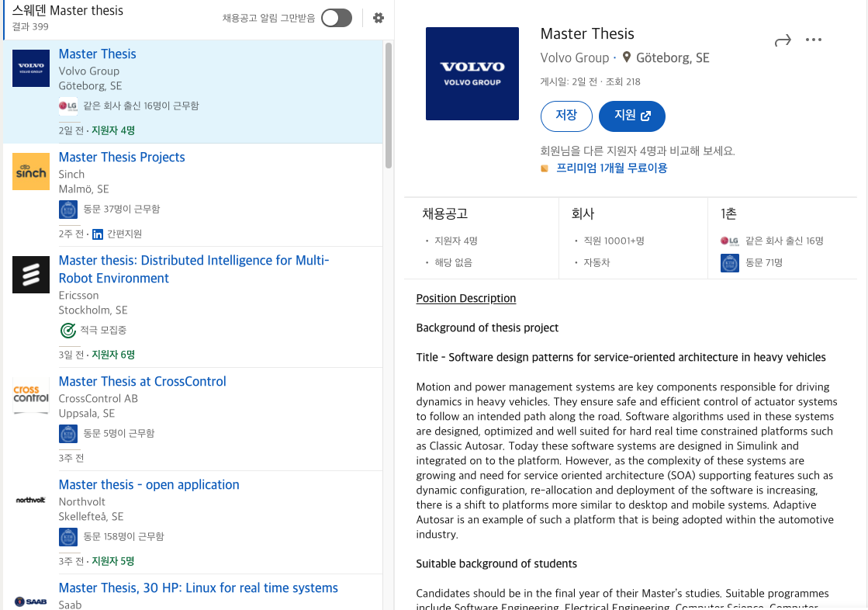Open the three-dot more options menu
868x610 pixels.
click(813, 40)
